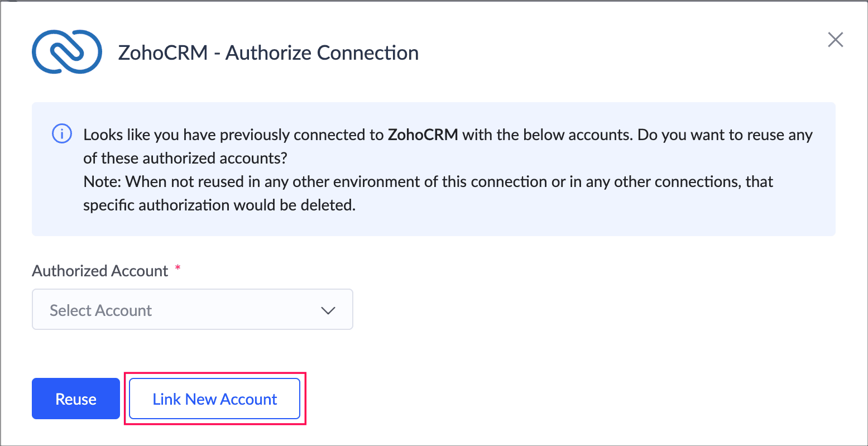Click the red required asterisk marker
Viewport: 868px width, 446px height.
178,270
